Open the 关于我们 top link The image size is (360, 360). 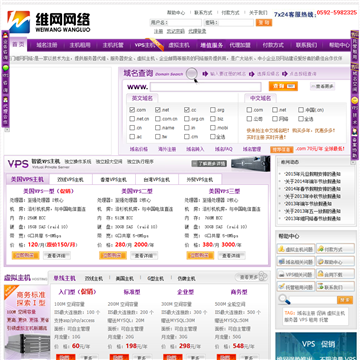(x=258, y=13)
